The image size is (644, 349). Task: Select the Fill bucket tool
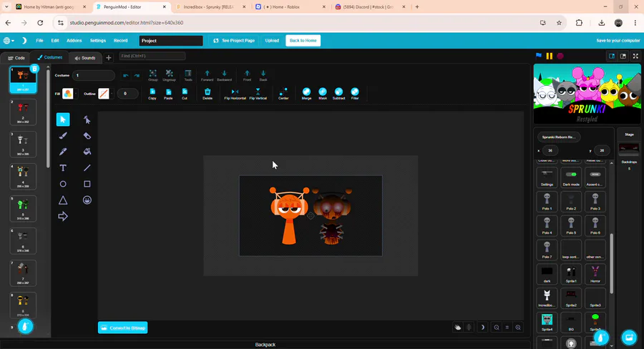coord(87,152)
